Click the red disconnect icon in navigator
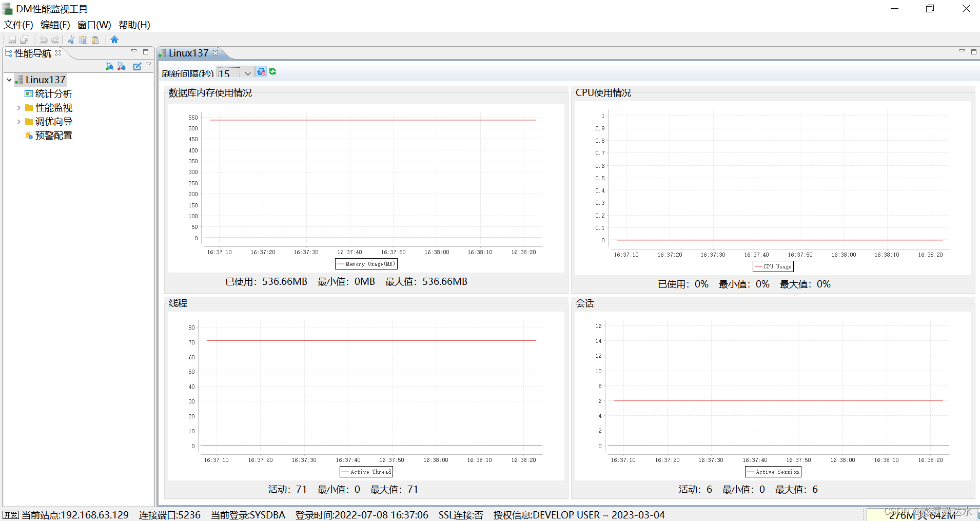The image size is (980, 521). pos(122,67)
